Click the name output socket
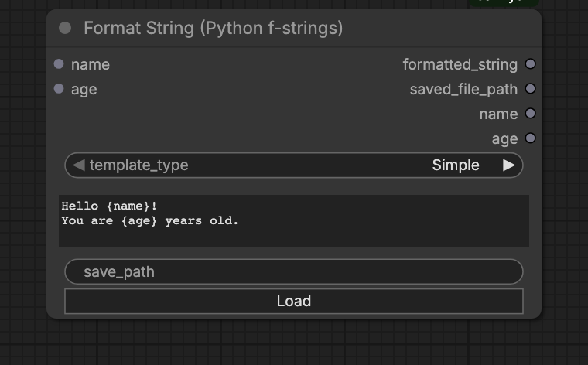This screenshot has height=365, width=588. click(530, 114)
